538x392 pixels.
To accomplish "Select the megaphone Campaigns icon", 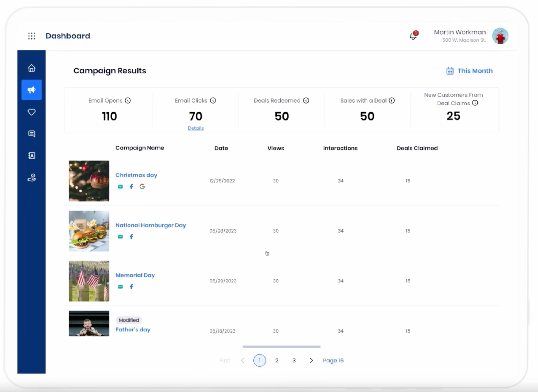I will [x=31, y=90].
